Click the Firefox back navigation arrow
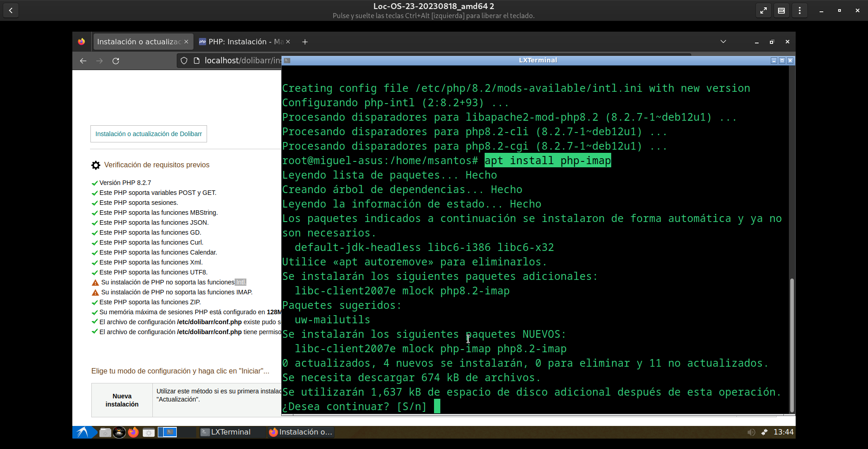The height and width of the screenshot is (449, 868). click(83, 61)
